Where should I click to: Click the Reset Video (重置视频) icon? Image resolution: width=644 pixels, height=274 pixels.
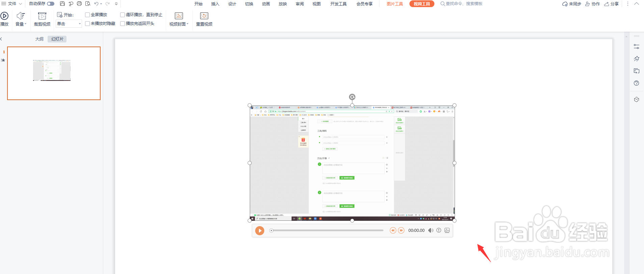click(204, 16)
